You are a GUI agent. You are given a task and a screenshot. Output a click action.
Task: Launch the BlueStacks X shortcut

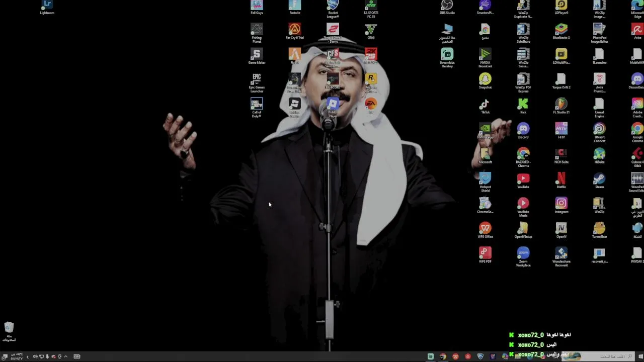tap(561, 31)
